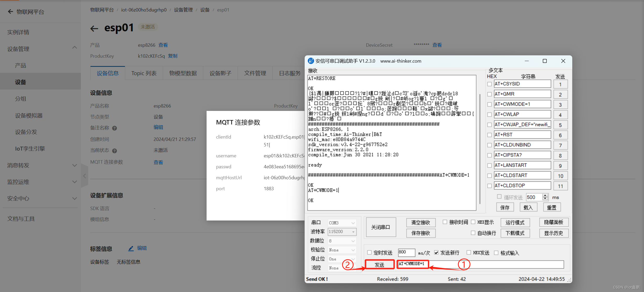Check the HEX box for AT+CSYSID row
This screenshot has height=292, width=644.
click(490, 84)
